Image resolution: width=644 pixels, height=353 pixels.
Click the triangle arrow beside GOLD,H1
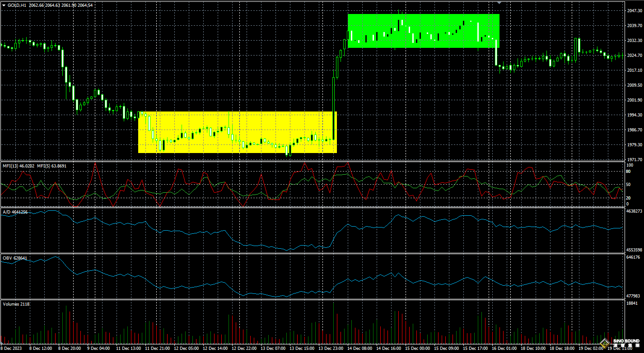click(4, 5)
